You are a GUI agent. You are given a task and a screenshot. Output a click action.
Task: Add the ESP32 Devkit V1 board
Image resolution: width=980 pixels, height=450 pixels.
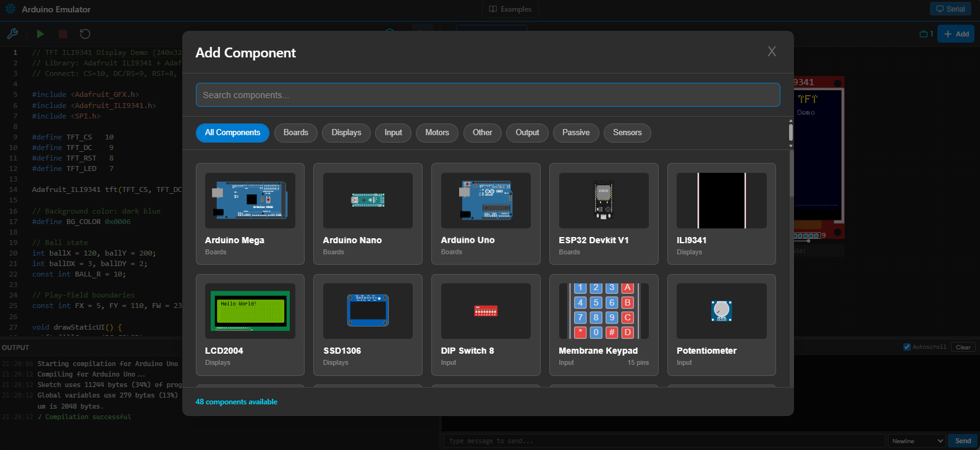603,214
